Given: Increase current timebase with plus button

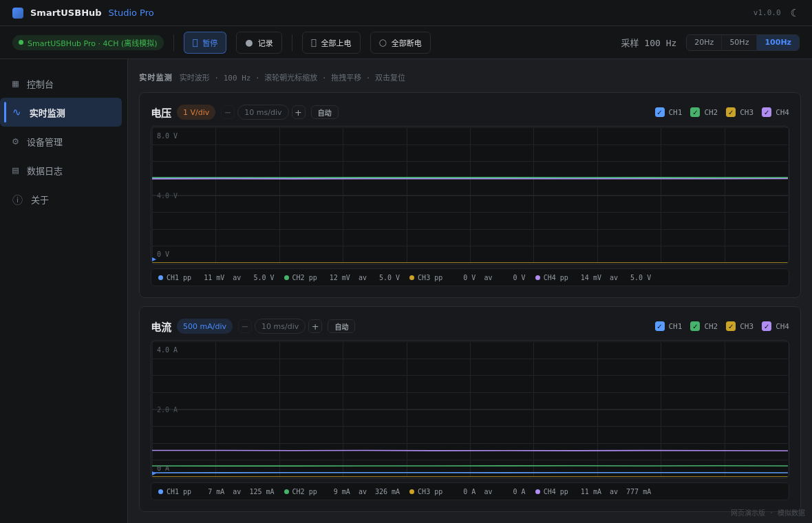Looking at the screenshot, I should (x=315, y=326).
